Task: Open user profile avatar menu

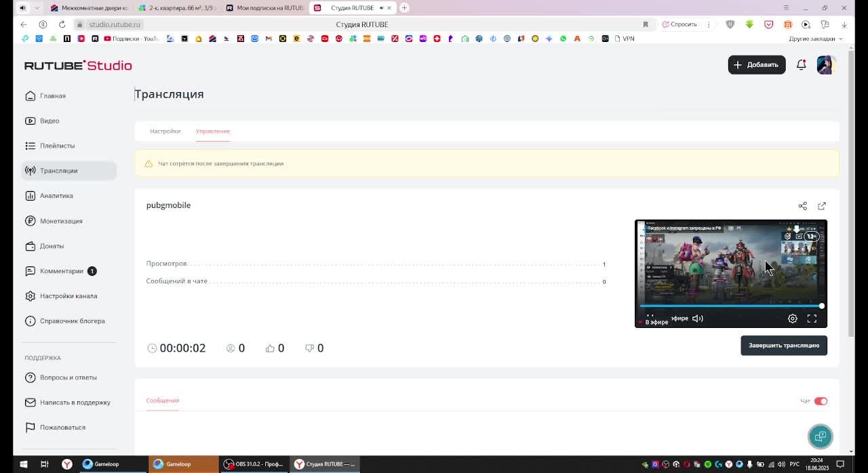Action: [825, 65]
